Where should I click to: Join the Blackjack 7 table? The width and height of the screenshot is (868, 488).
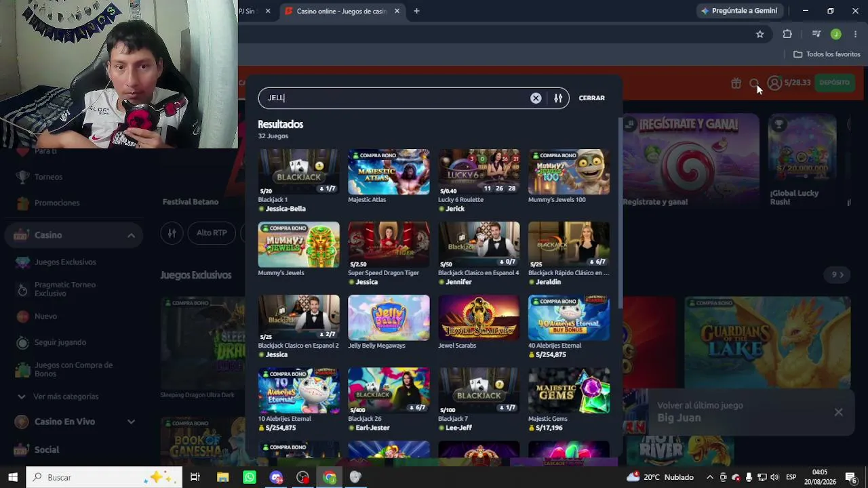point(479,390)
